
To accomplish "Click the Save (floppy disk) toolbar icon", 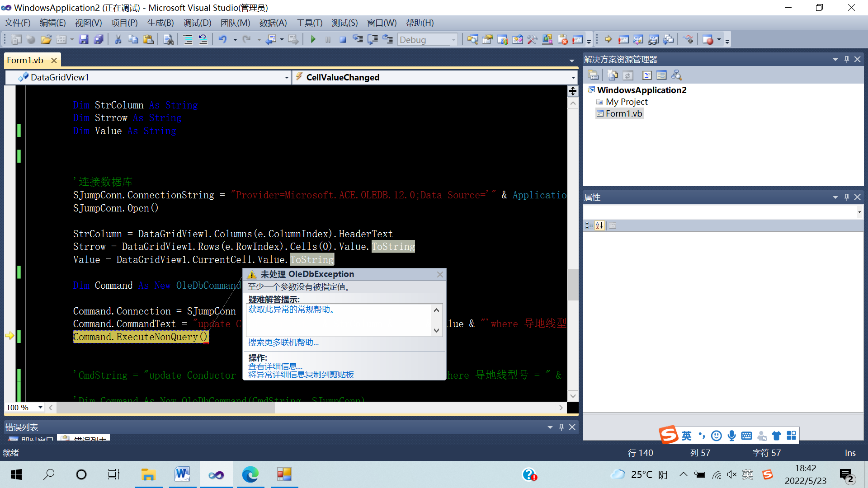I will [x=84, y=40].
